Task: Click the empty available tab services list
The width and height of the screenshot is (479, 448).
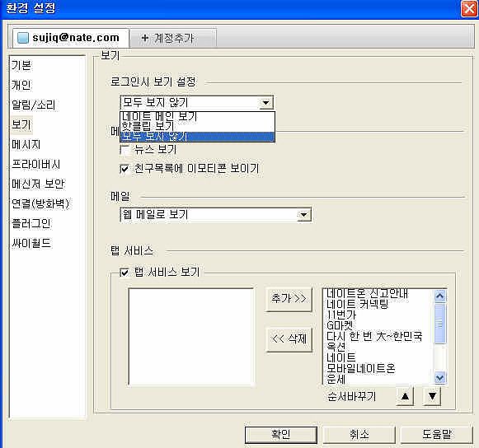Action: (x=191, y=336)
